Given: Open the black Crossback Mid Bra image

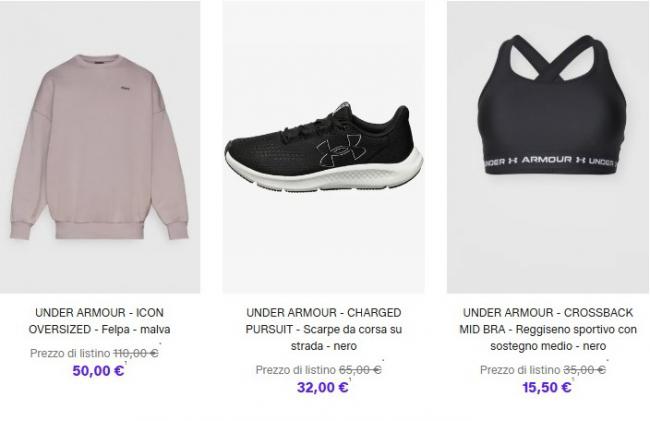Looking at the screenshot, I should coord(548,147).
